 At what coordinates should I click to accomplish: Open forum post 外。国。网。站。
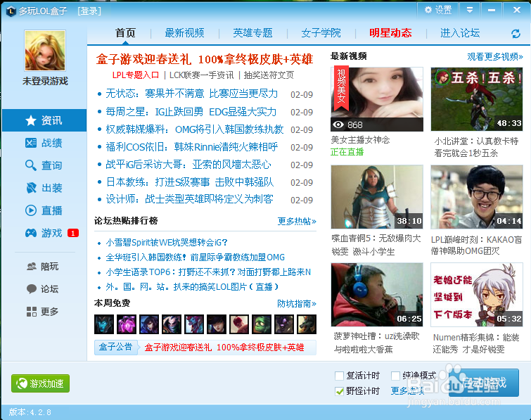192,287
